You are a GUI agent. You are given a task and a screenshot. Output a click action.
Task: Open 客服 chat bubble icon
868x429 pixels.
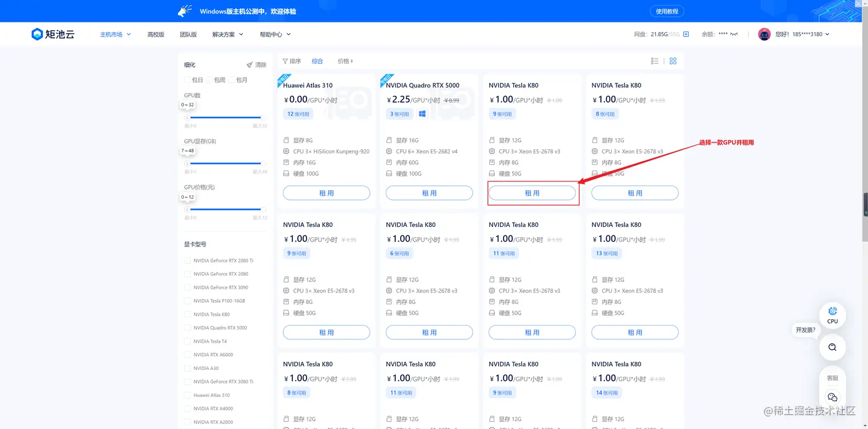coord(832,397)
